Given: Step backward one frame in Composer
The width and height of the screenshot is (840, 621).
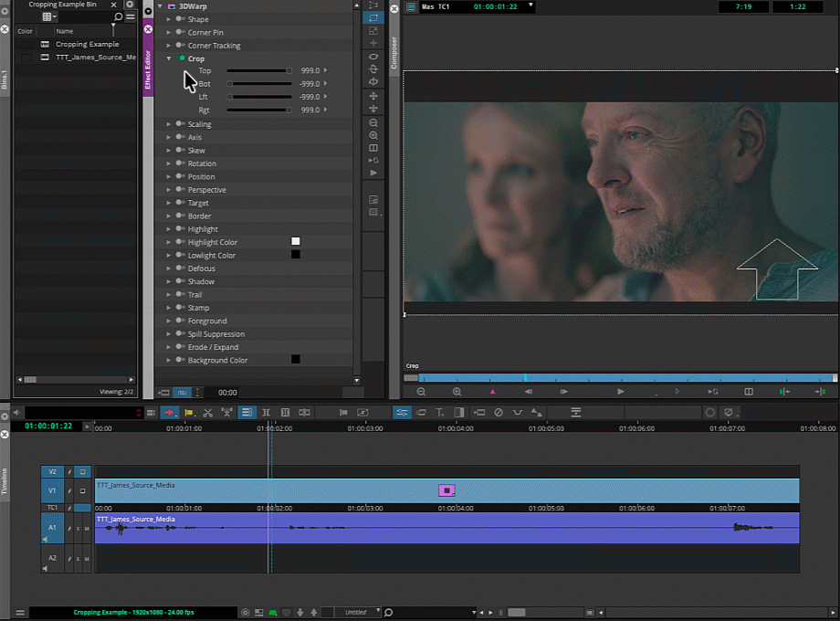Looking at the screenshot, I should click(x=529, y=392).
